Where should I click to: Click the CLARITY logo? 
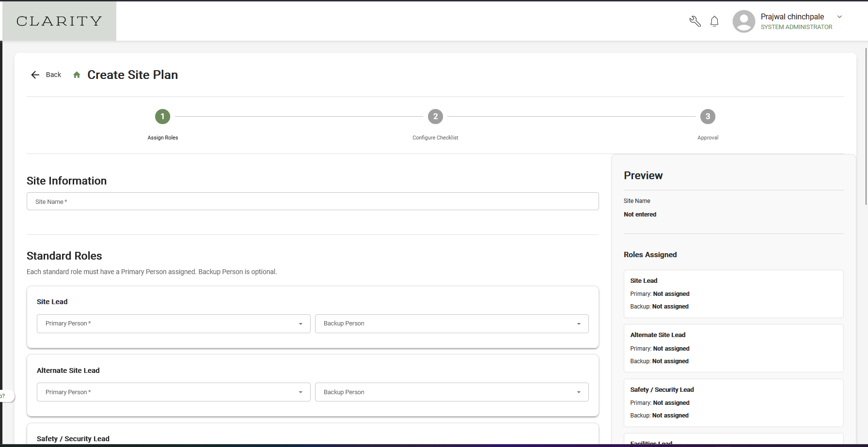pyautogui.click(x=59, y=21)
